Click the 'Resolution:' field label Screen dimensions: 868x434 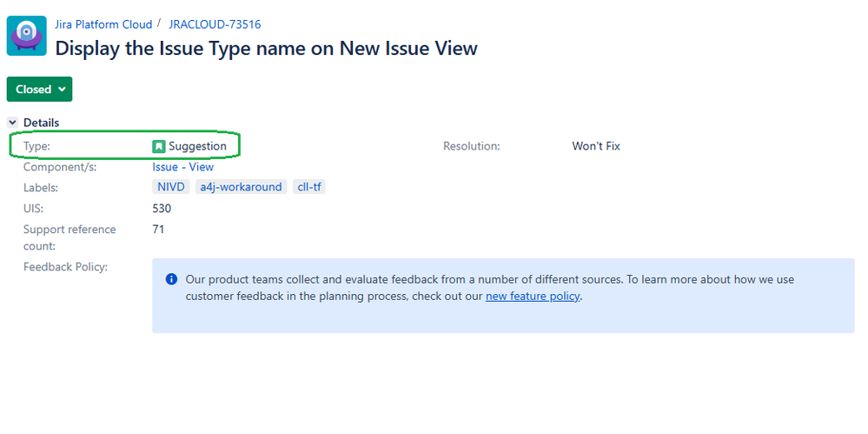pyautogui.click(x=472, y=146)
